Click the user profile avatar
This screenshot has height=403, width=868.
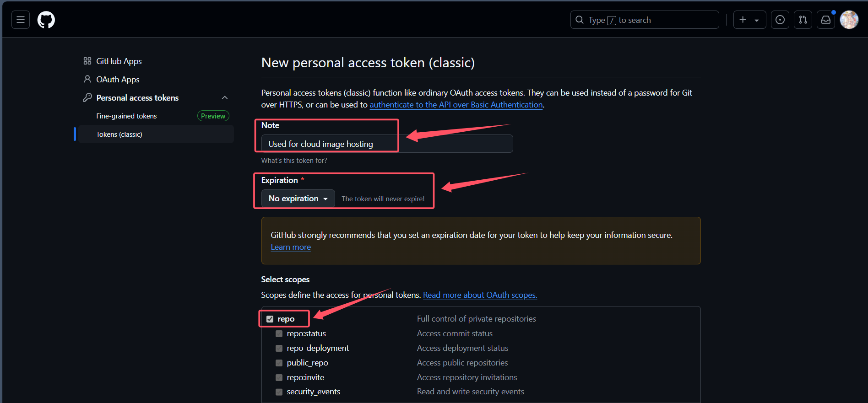click(x=849, y=20)
